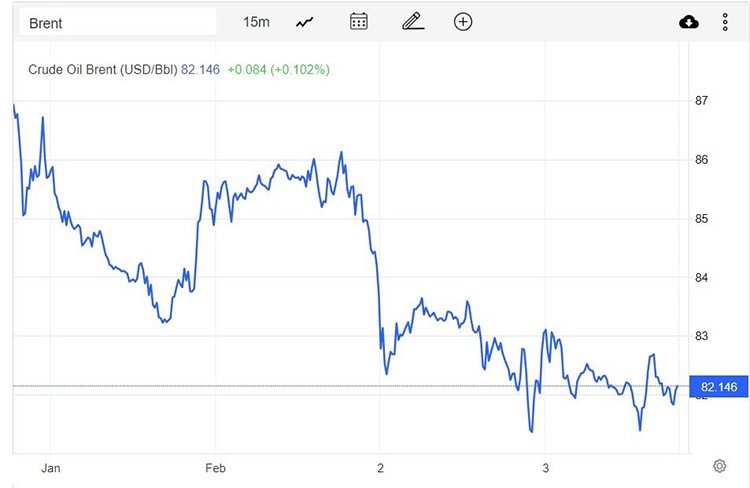Download chart data via cloud icon
The image size is (750, 488).
pyautogui.click(x=689, y=22)
